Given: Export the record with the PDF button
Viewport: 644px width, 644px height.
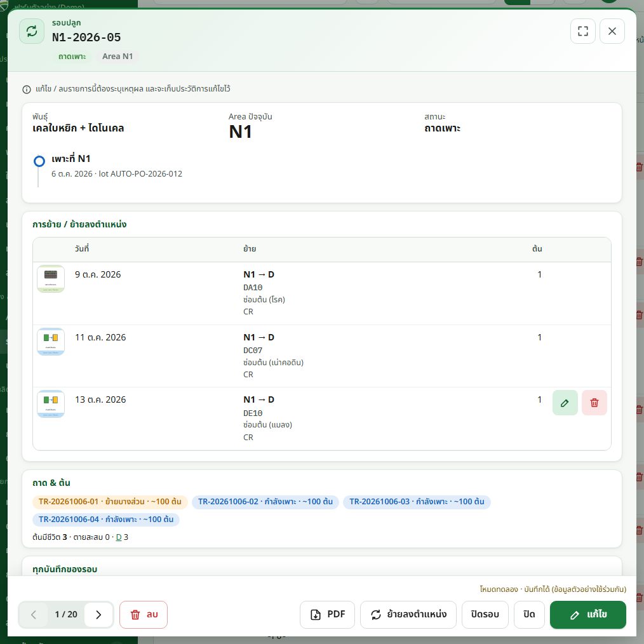Looking at the screenshot, I should [x=327, y=614].
